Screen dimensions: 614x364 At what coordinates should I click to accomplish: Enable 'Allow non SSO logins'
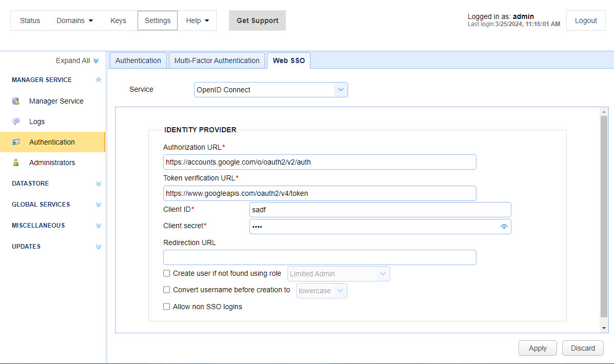[x=166, y=307]
